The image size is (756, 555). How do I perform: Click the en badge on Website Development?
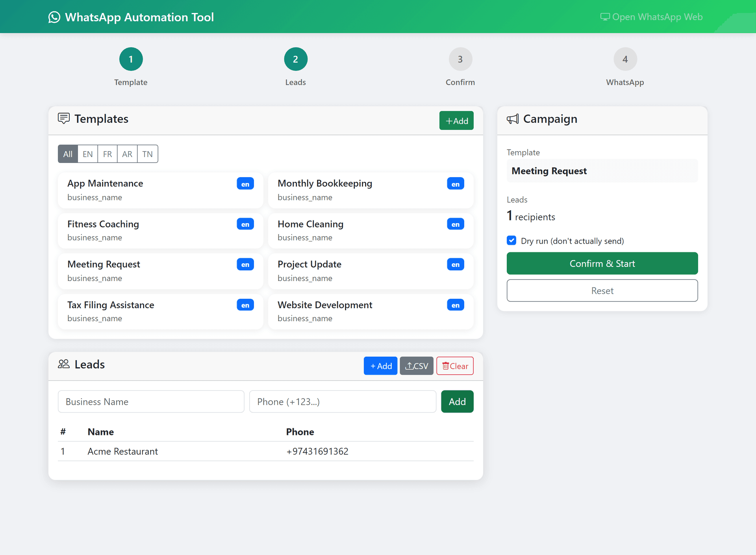[x=456, y=305]
